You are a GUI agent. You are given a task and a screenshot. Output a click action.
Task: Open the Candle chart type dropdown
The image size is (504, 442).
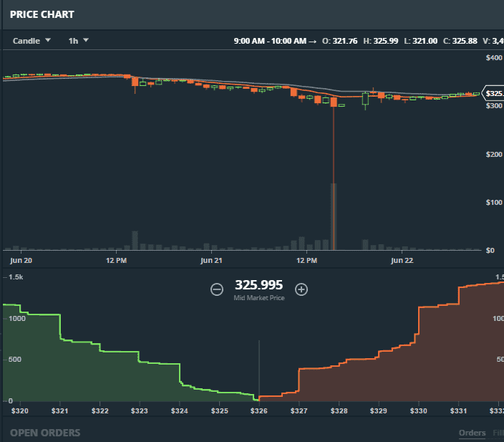(32, 41)
